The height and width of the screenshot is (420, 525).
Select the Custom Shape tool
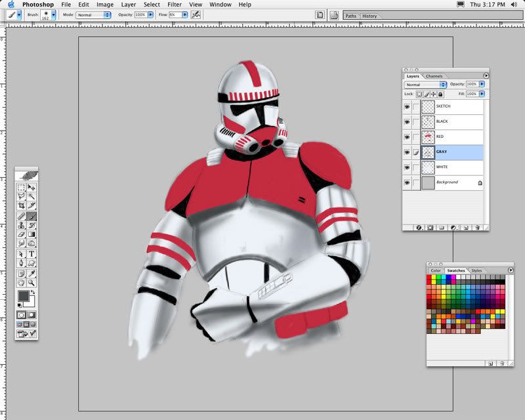(x=31, y=263)
